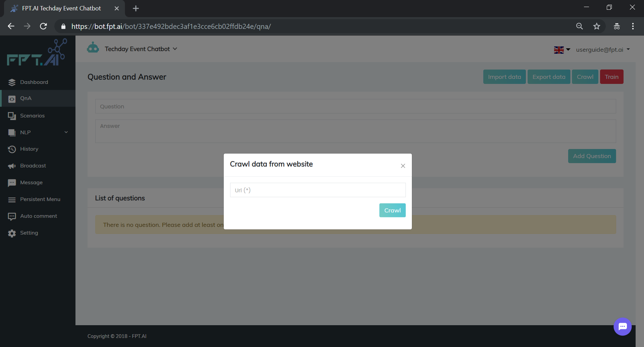Go to Scenarios in the sidebar
Screen dimensions: 644x347
(38, 115)
